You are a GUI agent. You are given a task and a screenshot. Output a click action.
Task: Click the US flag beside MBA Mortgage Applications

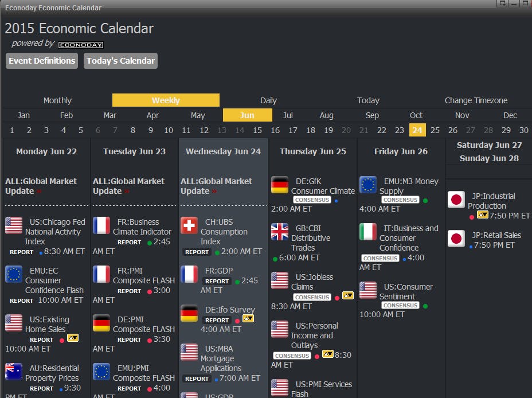(x=189, y=352)
